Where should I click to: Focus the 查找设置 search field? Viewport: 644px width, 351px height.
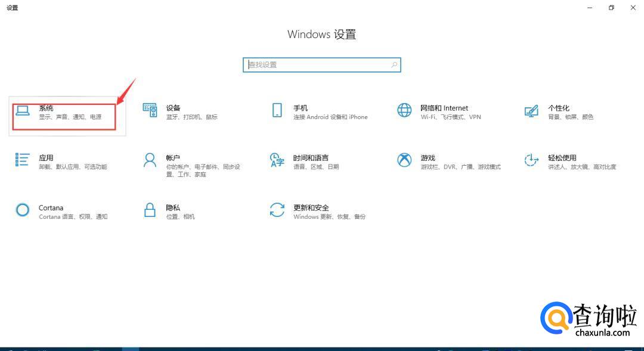pos(321,65)
